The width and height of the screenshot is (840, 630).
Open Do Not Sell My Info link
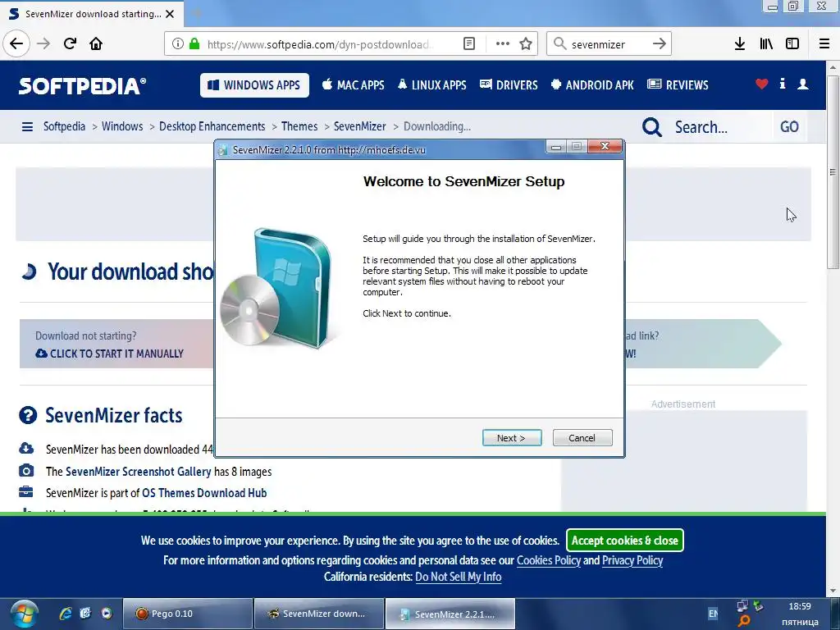[x=458, y=577]
